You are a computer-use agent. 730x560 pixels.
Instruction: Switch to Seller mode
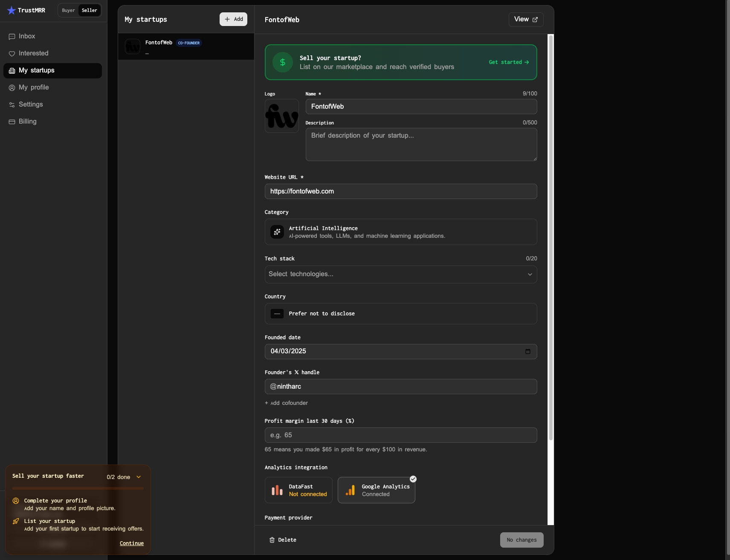click(90, 10)
